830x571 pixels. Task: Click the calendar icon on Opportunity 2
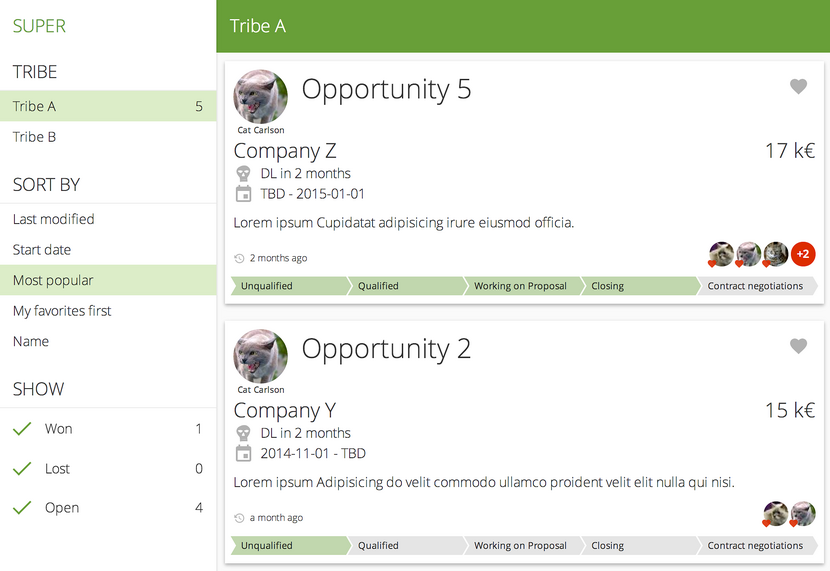point(243,454)
